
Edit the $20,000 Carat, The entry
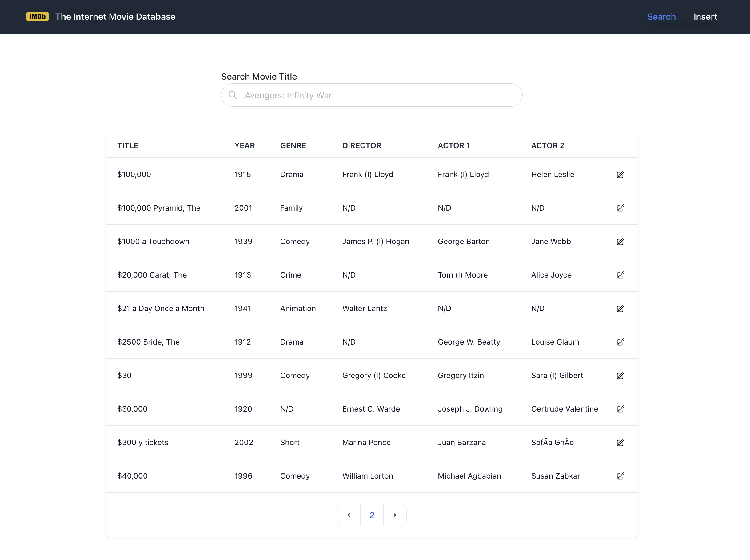(620, 275)
